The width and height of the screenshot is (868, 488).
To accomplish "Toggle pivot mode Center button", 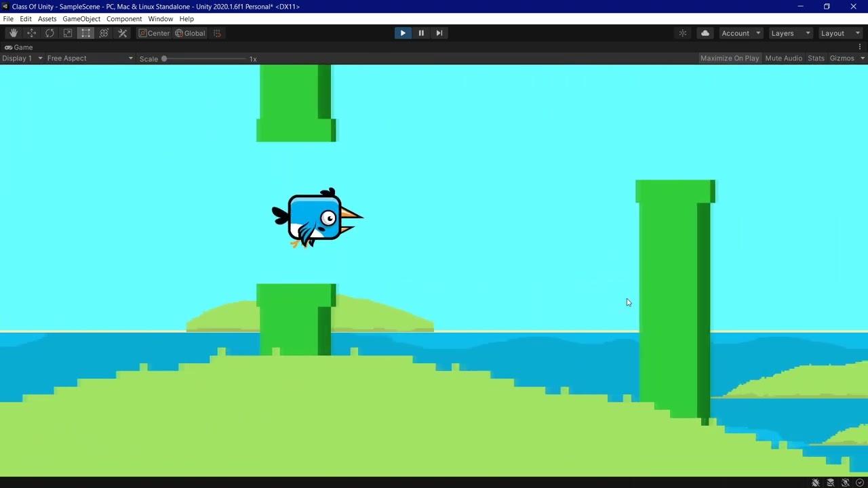I will [x=154, y=33].
